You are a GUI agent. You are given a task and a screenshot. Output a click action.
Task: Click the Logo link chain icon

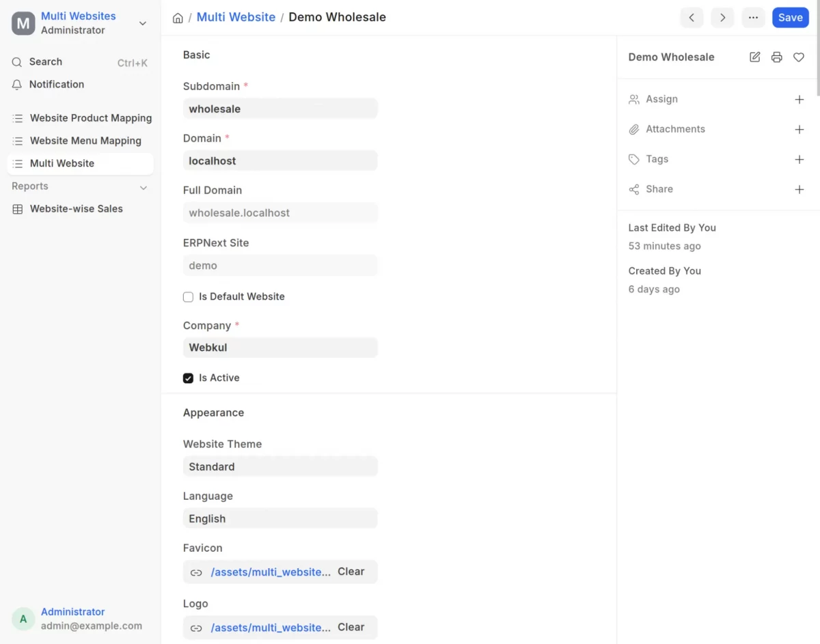[196, 628]
